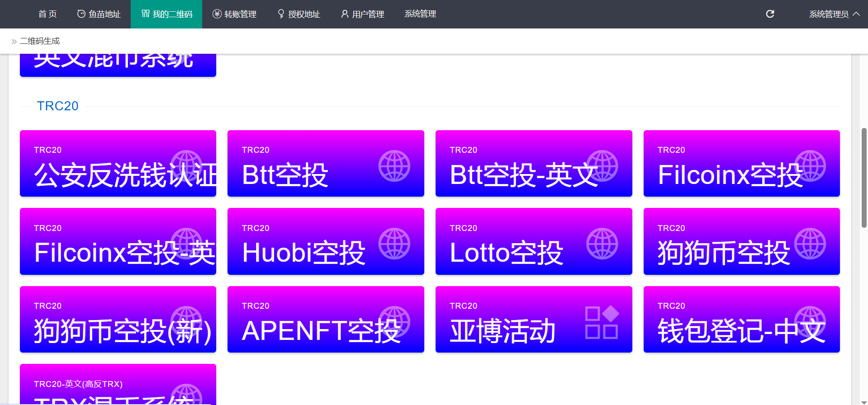Click the globe icon on 钱包登记-中文 card
868x405 pixels.
point(810,322)
